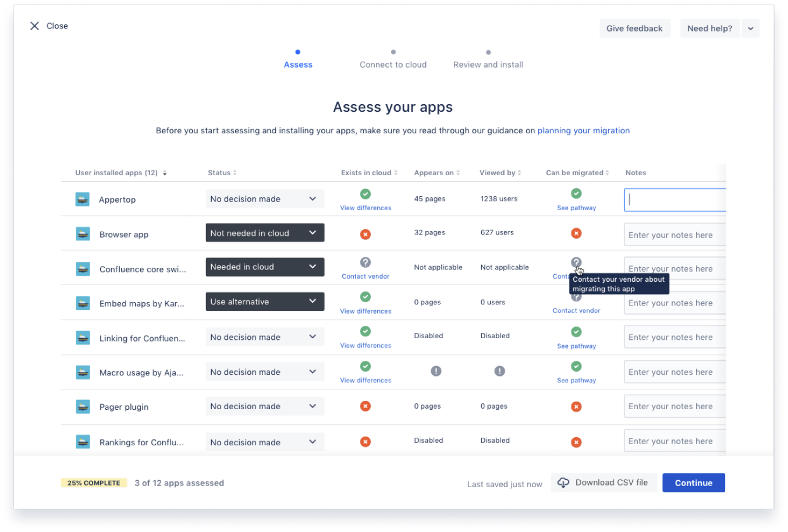Click Pager plugin Can be migrated red cross
The width and height of the screenshot is (788, 532).
pos(576,406)
